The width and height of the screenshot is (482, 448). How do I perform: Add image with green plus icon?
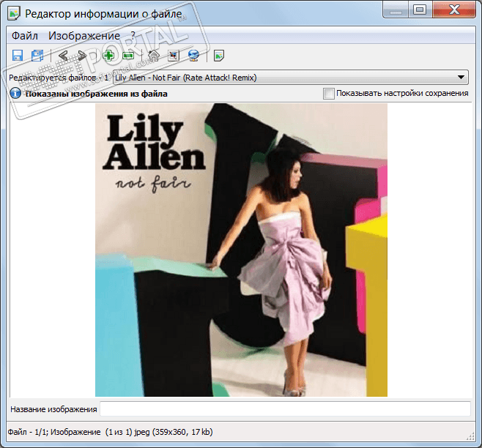click(108, 56)
